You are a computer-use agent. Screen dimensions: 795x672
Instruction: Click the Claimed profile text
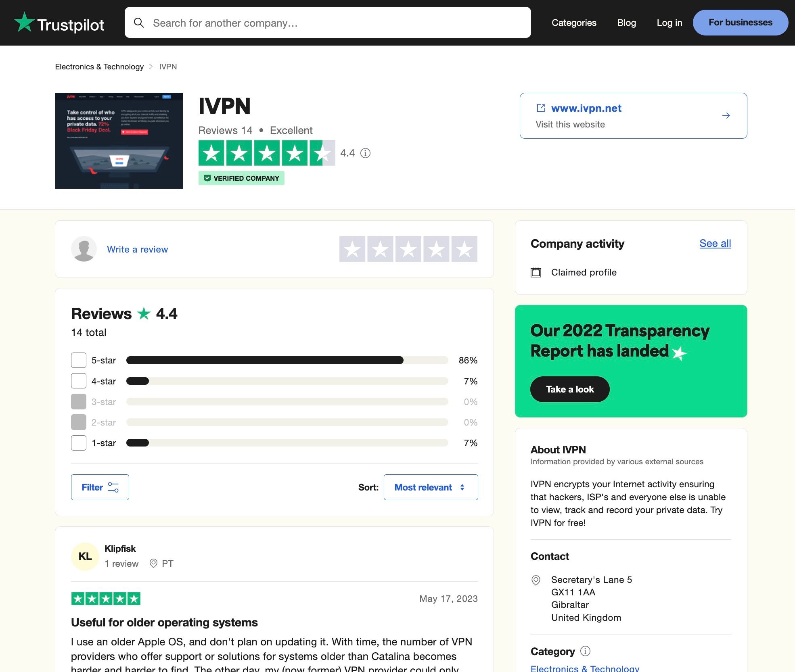[x=584, y=272]
